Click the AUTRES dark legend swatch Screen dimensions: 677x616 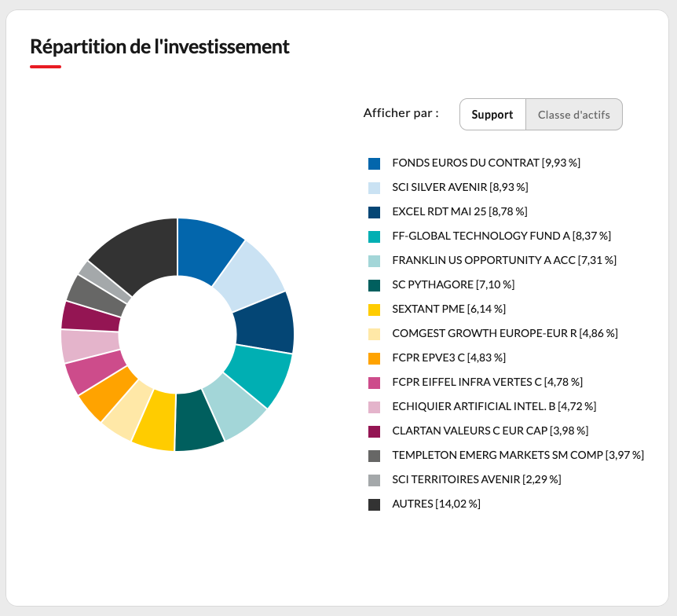[375, 504]
